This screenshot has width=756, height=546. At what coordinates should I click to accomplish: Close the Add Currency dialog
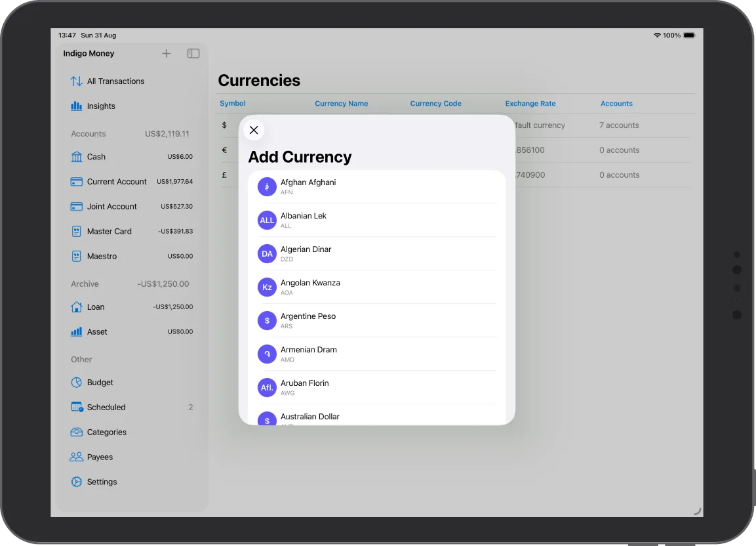coord(254,130)
